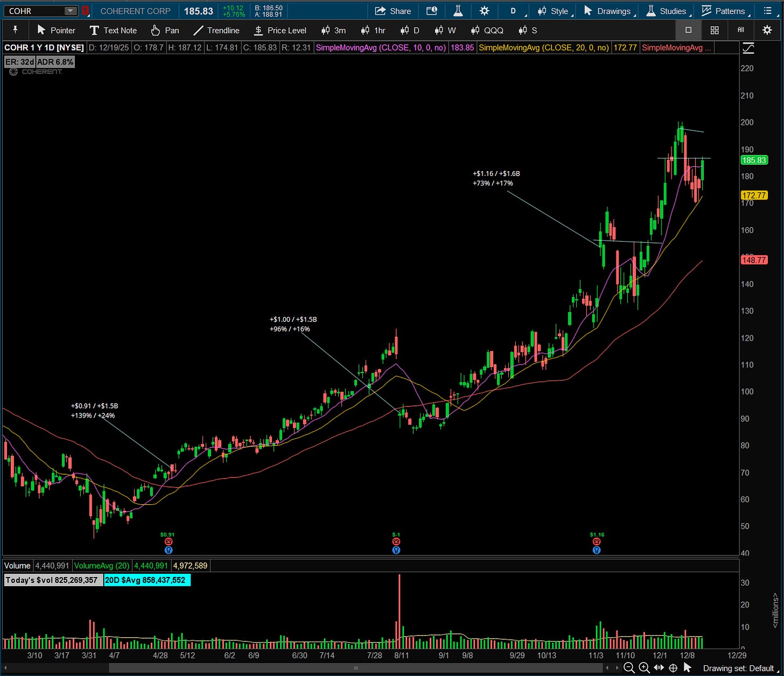784x676 pixels.
Task: Open the Patterns menu
Action: pyautogui.click(x=724, y=11)
